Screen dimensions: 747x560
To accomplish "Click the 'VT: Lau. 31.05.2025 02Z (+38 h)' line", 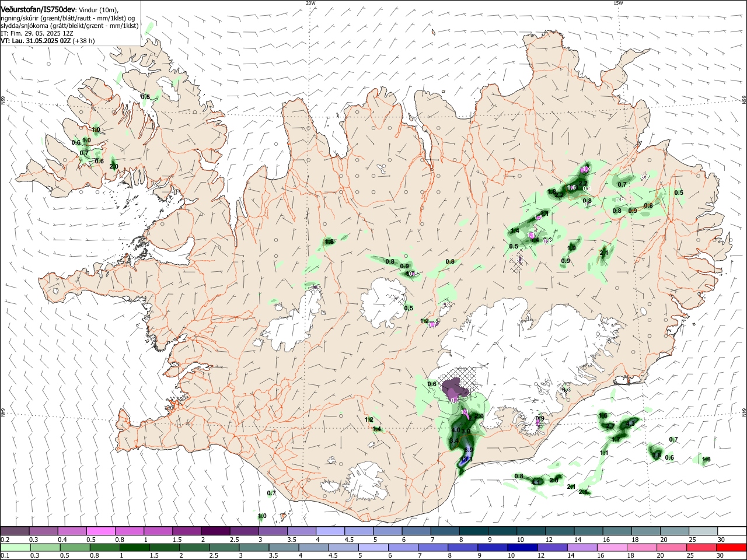I will pyautogui.click(x=48, y=41).
